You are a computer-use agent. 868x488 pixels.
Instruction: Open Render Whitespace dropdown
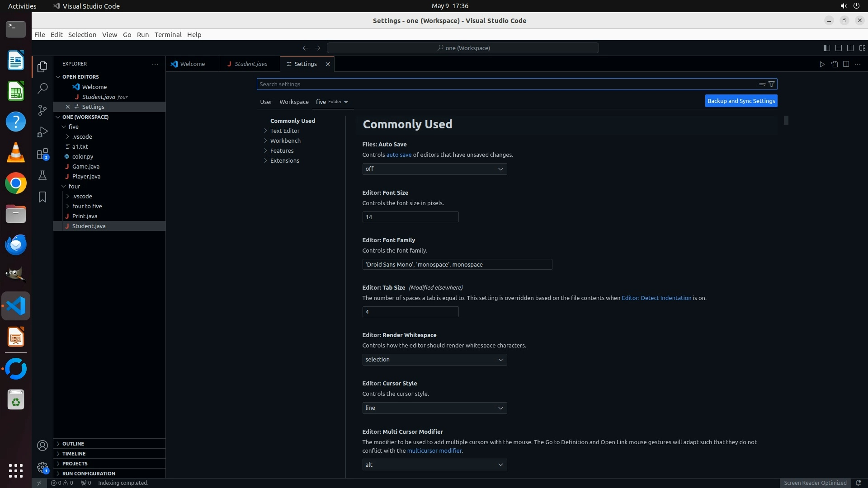(x=434, y=360)
